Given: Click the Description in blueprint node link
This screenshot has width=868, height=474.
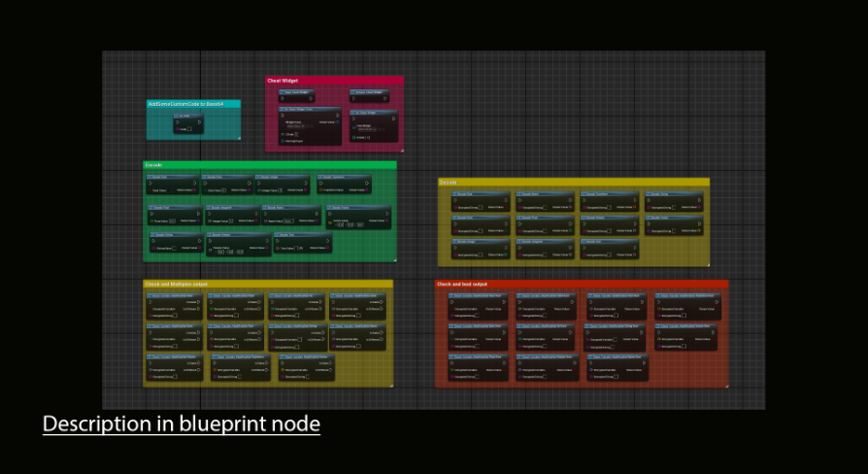Looking at the screenshot, I should 181,424.
